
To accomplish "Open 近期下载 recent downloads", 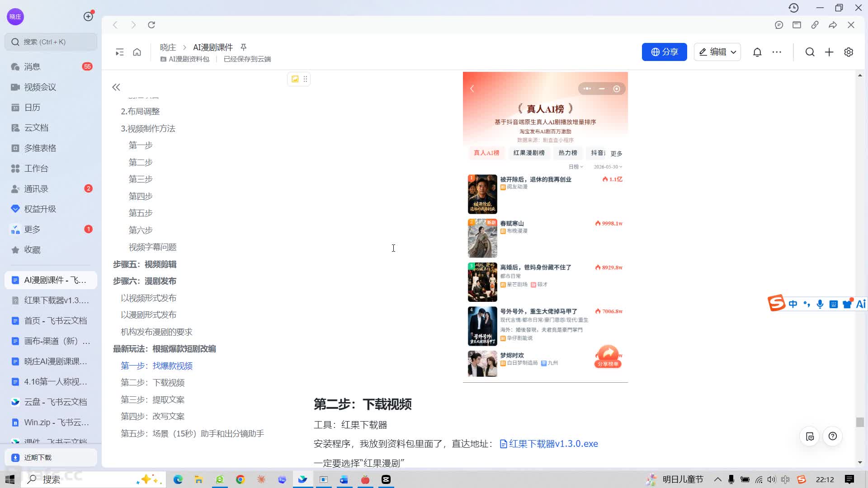I will [x=51, y=458].
